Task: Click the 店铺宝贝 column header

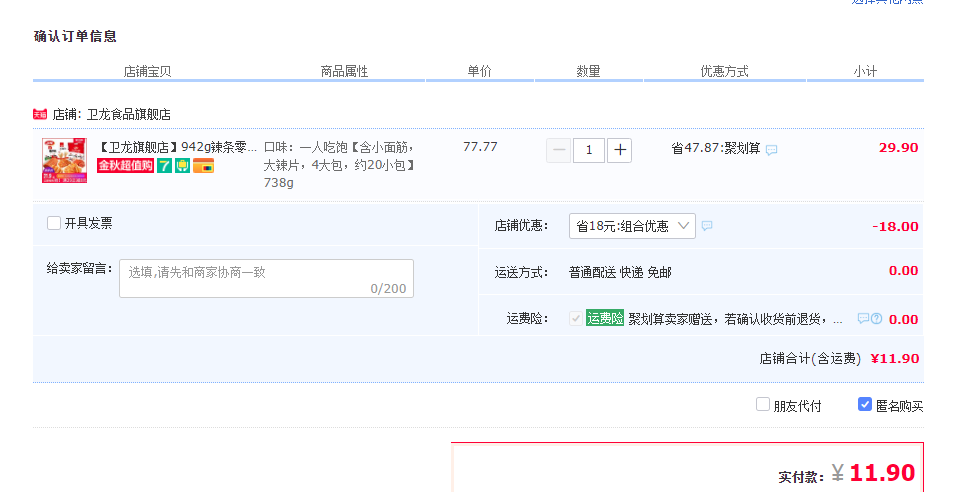Action: click(x=148, y=71)
